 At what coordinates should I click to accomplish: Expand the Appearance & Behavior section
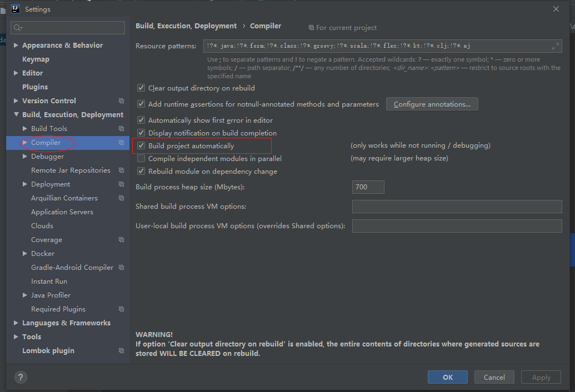pos(16,46)
